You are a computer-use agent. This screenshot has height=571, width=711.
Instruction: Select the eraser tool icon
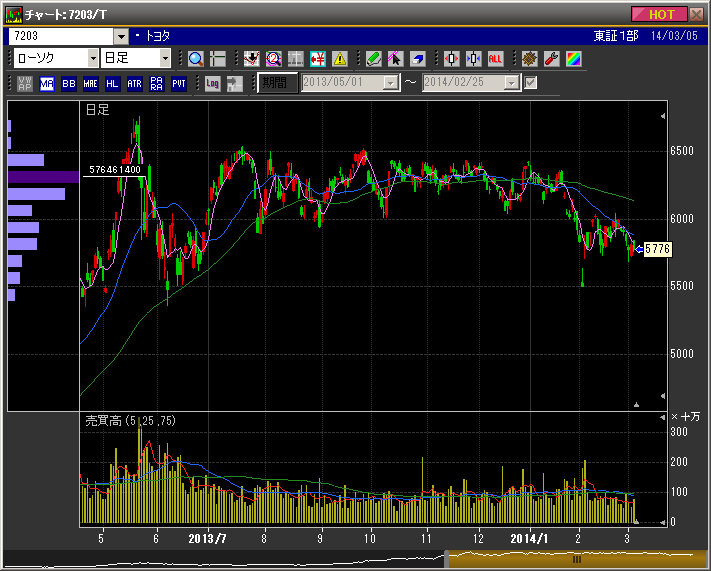point(417,59)
